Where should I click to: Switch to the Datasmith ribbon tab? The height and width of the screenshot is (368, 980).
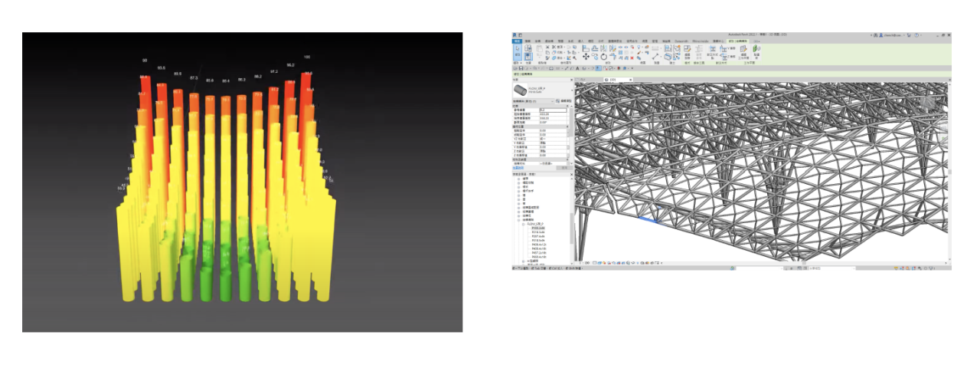point(681,41)
